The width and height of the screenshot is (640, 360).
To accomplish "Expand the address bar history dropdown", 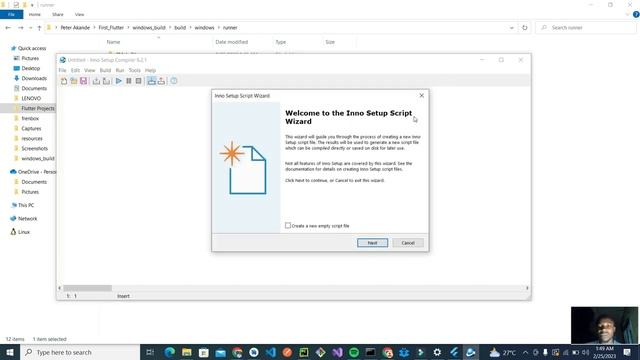I will 511,28.
